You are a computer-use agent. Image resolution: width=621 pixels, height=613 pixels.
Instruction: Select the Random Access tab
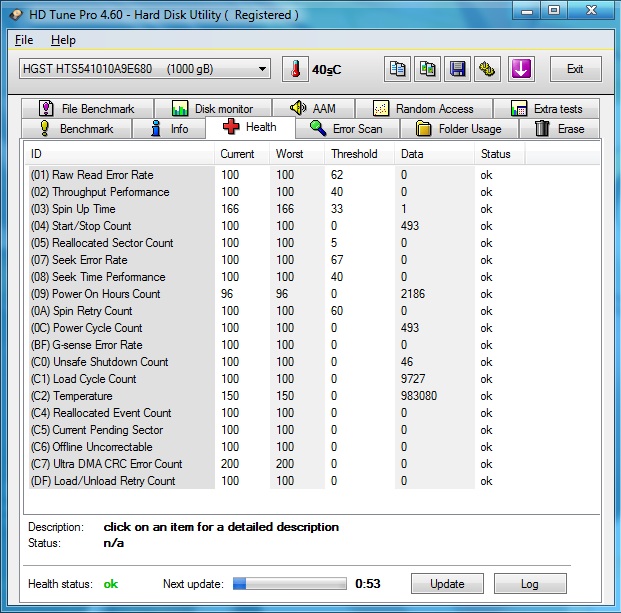coord(424,109)
